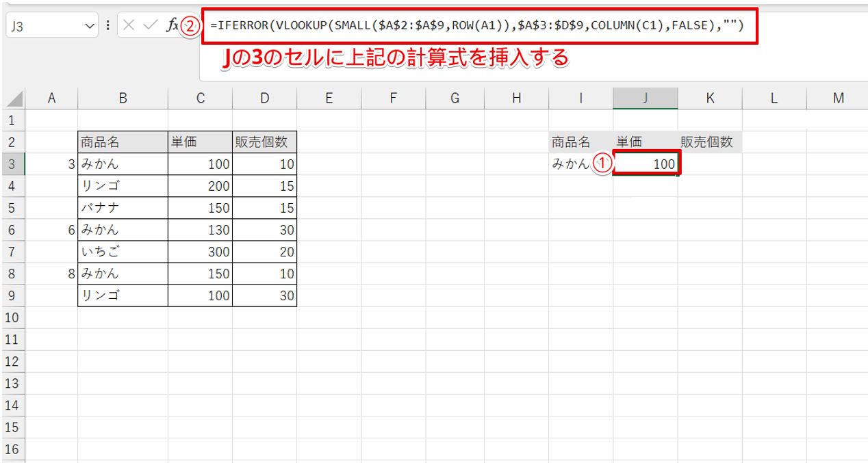
Task: Click the formula bar options dots
Action: point(109,26)
